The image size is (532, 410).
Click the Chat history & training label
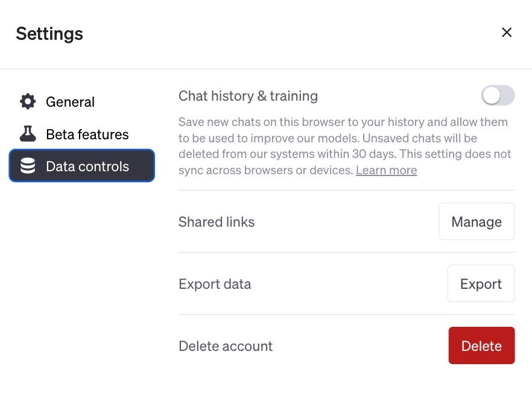point(248,96)
